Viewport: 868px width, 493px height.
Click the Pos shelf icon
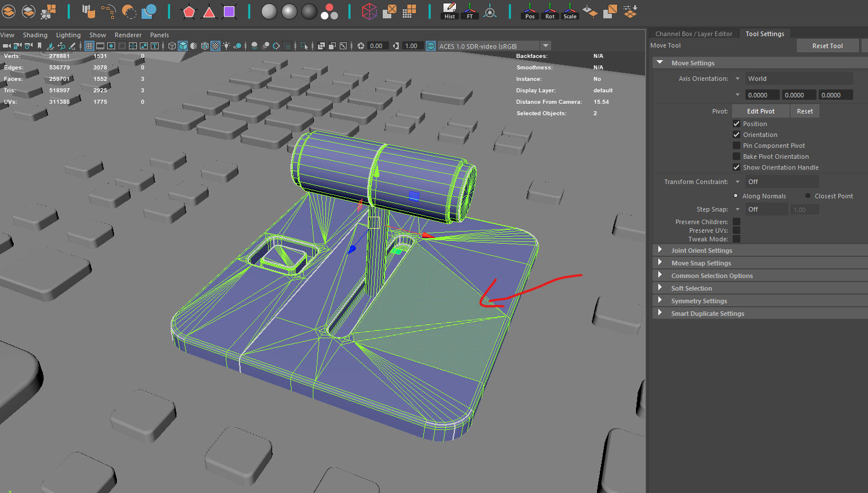[530, 11]
